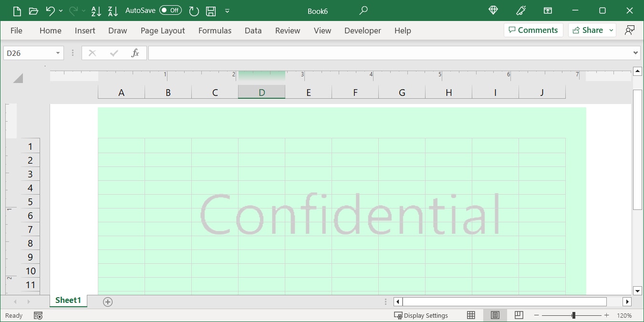This screenshot has width=644, height=322.
Task: Switch to Normal view in status bar
Action: (x=471, y=315)
